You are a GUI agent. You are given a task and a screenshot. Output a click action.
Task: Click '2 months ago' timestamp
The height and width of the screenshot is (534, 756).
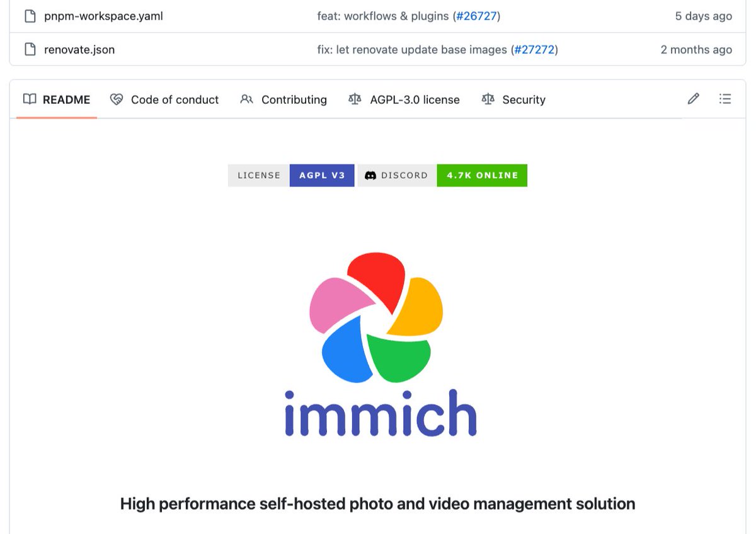[696, 49]
